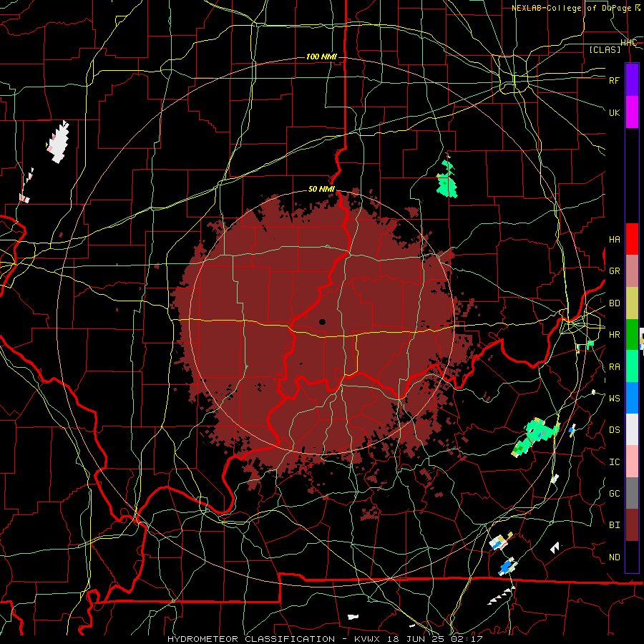644x644 pixels.
Task: Click the "DS" legend label
Action: pos(614,430)
